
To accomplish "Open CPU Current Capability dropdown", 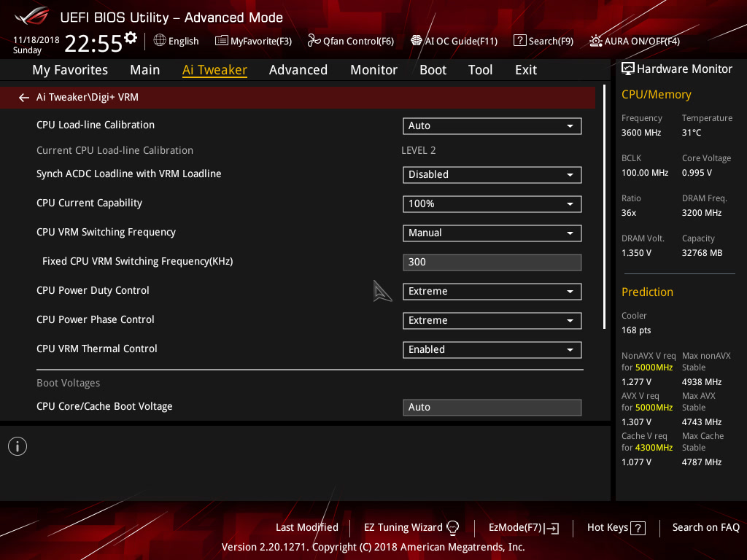I will pyautogui.click(x=492, y=204).
